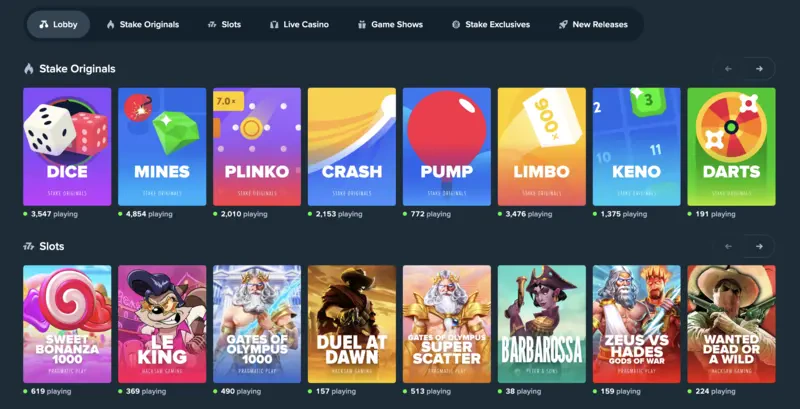Image resolution: width=800 pixels, height=409 pixels.
Task: Open the Dice game card
Action: [67, 147]
